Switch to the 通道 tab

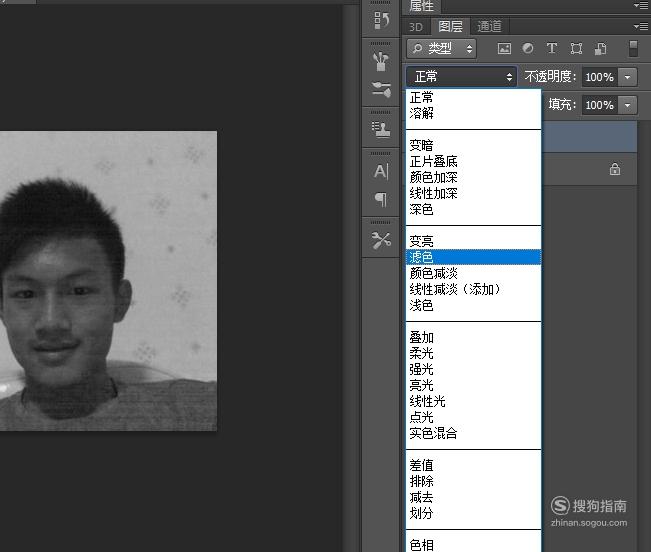(x=489, y=27)
